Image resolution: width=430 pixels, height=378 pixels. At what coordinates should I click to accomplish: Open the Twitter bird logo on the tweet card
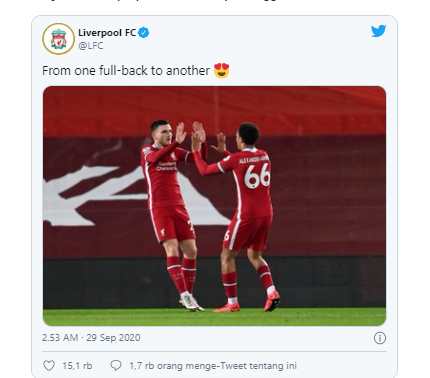click(x=378, y=31)
